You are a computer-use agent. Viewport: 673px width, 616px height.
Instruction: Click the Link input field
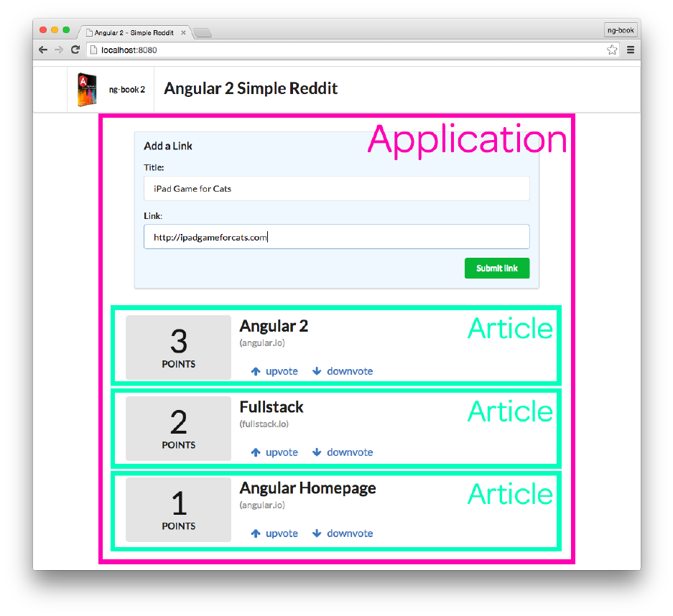pyautogui.click(x=336, y=237)
